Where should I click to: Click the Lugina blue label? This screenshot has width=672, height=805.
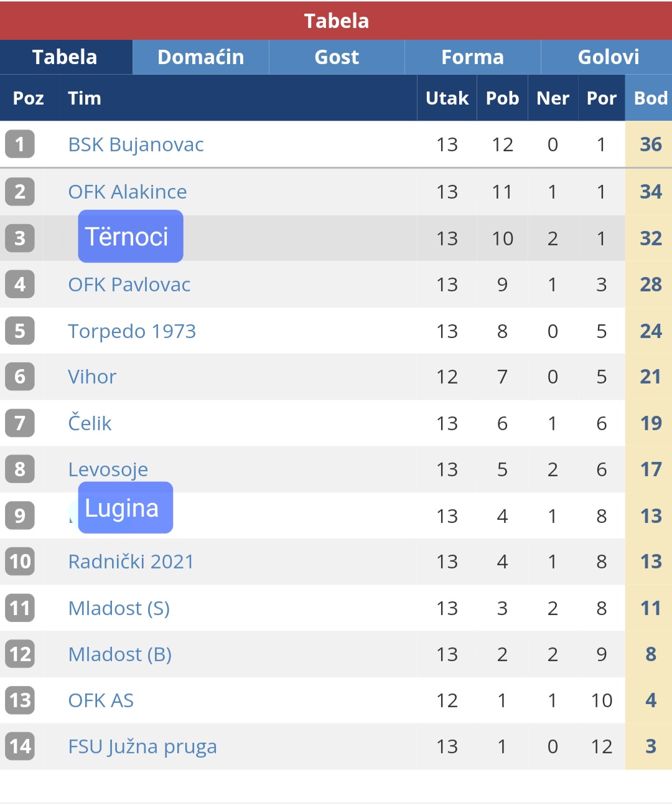pyautogui.click(x=126, y=508)
